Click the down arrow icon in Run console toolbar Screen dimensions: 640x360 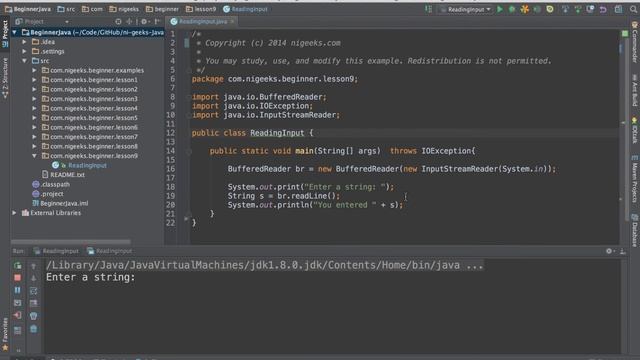click(33, 278)
